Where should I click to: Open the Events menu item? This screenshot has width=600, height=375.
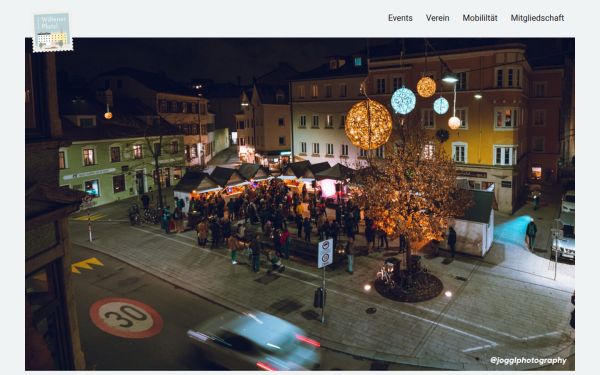(400, 18)
